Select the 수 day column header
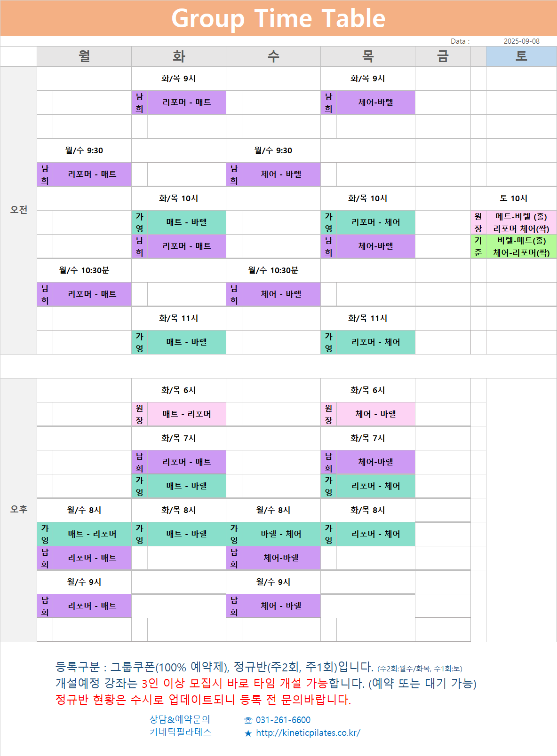 pyautogui.click(x=273, y=56)
